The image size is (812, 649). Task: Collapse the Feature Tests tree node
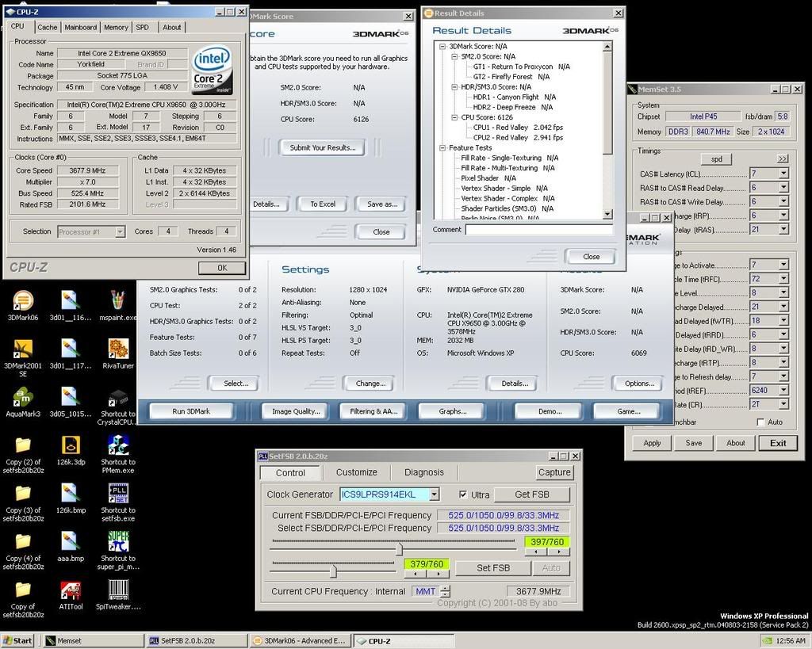click(442, 148)
